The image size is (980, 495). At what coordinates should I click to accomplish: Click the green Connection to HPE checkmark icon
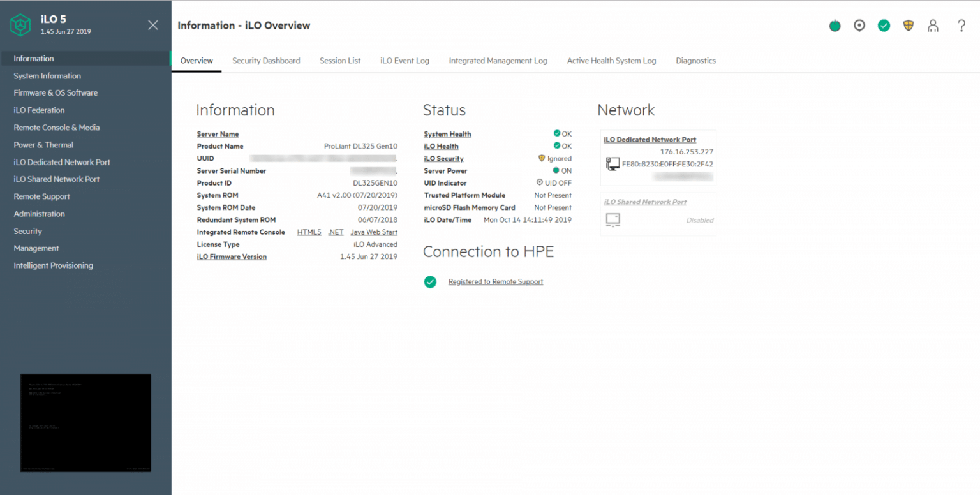(430, 282)
